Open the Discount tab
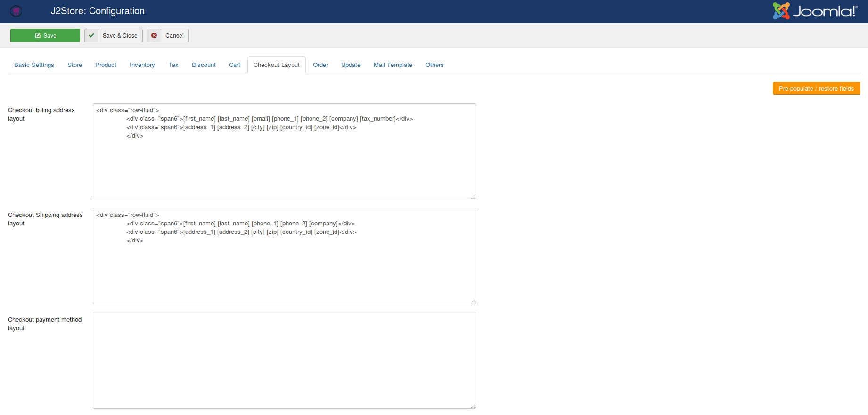Viewport: 868px width, 415px height. [x=204, y=65]
